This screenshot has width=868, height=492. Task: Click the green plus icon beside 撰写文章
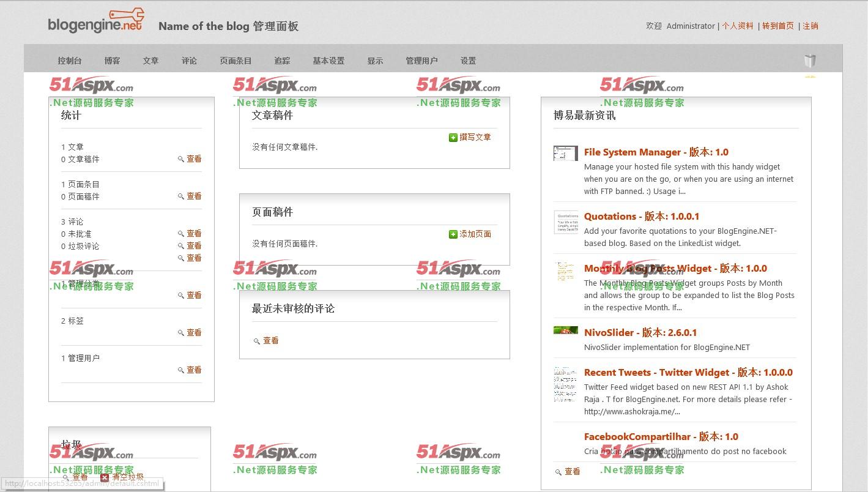pyautogui.click(x=453, y=138)
